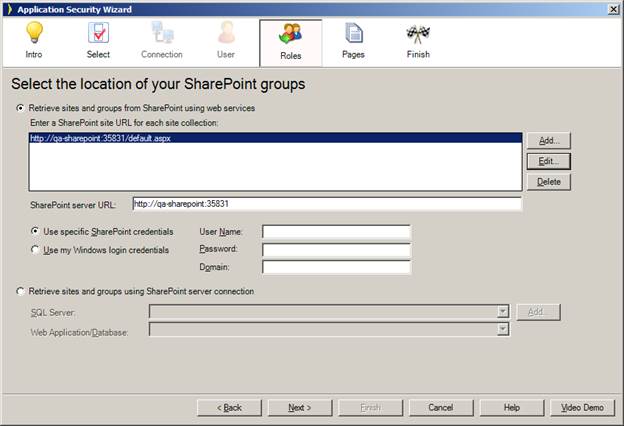Cancel the wizard
This screenshot has width=624, height=426.
tap(441, 408)
